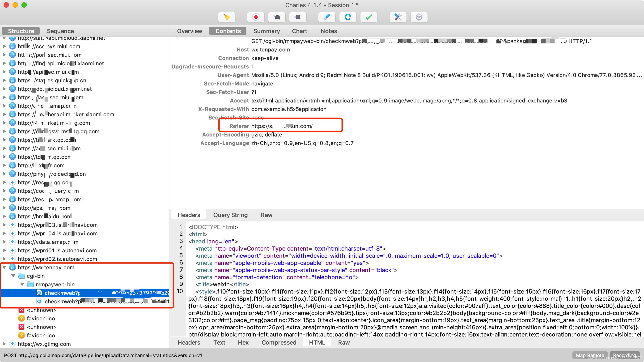Validate the request with the checkmark icon
This screenshot has height=362, width=644.
tap(369, 17)
